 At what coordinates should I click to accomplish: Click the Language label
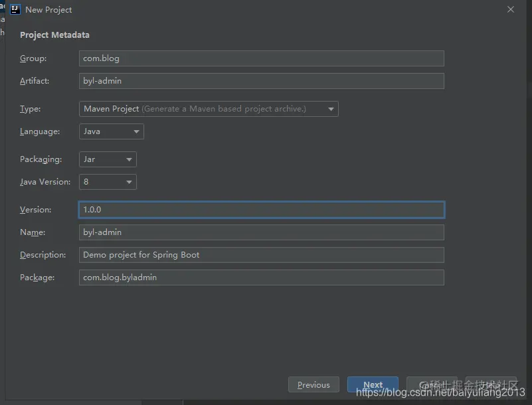point(40,131)
